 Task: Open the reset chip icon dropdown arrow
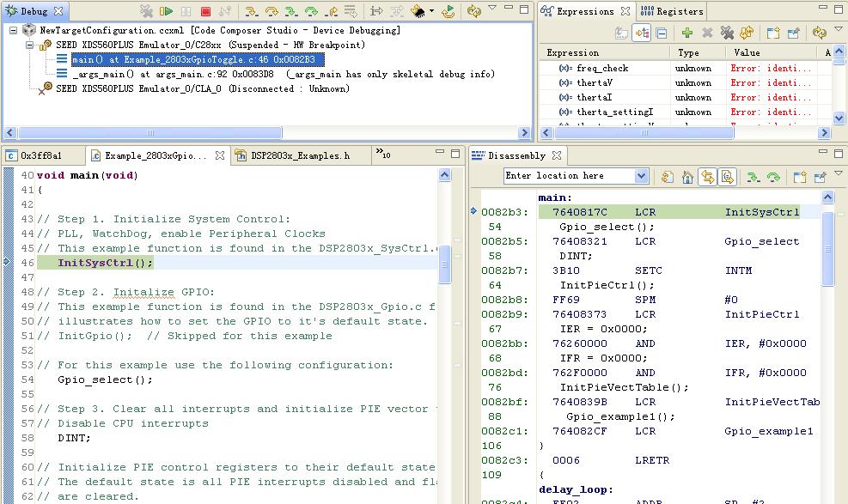coord(431,11)
